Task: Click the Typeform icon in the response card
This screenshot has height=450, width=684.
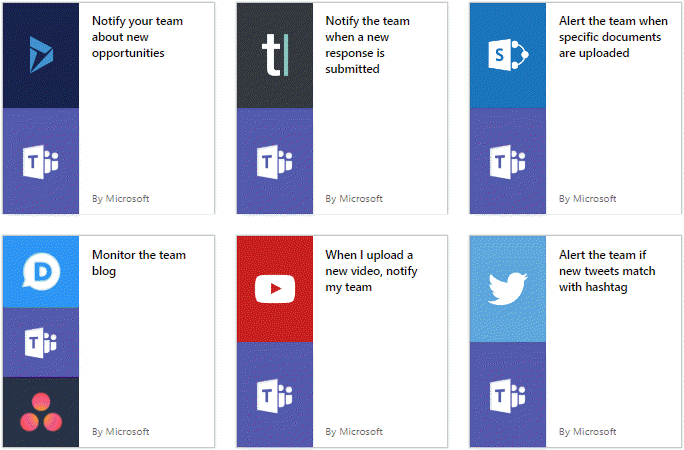Action: click(x=274, y=55)
